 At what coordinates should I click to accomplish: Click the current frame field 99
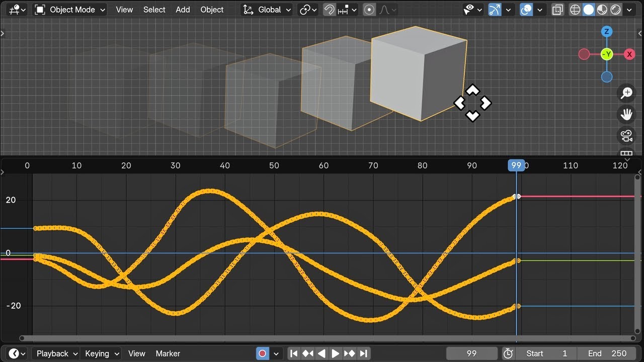pos(471,353)
